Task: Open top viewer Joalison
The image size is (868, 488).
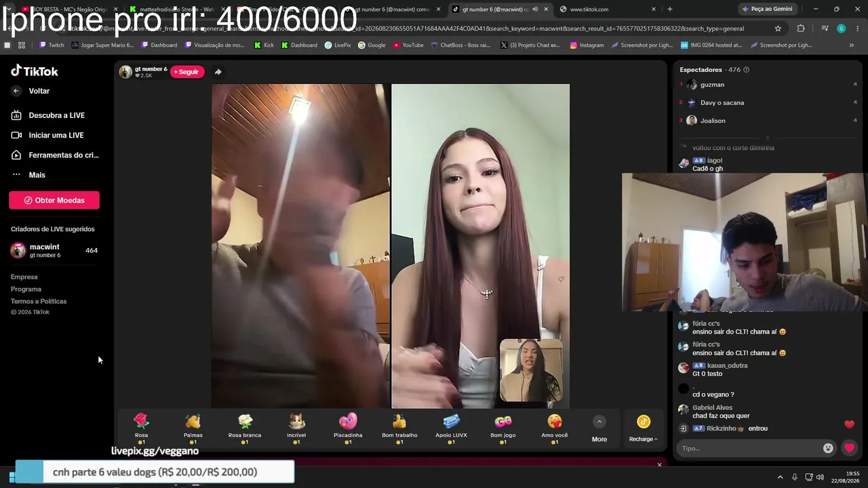Action: (713, 121)
